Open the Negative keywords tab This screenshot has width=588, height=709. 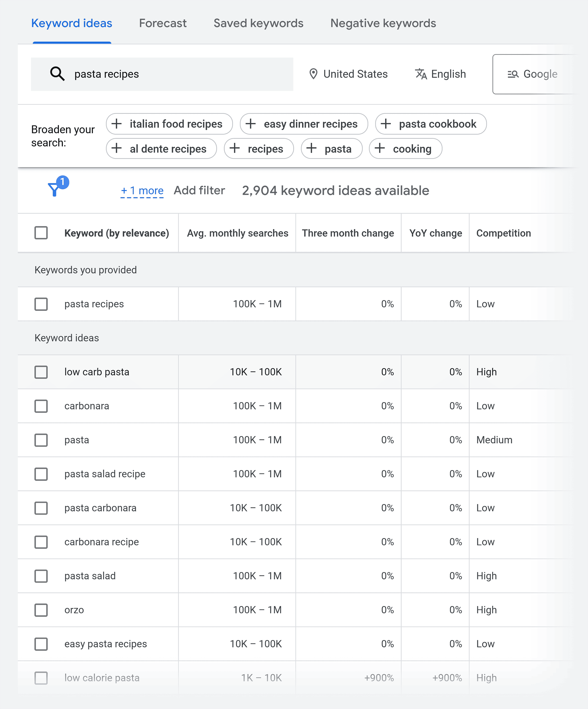383,23
